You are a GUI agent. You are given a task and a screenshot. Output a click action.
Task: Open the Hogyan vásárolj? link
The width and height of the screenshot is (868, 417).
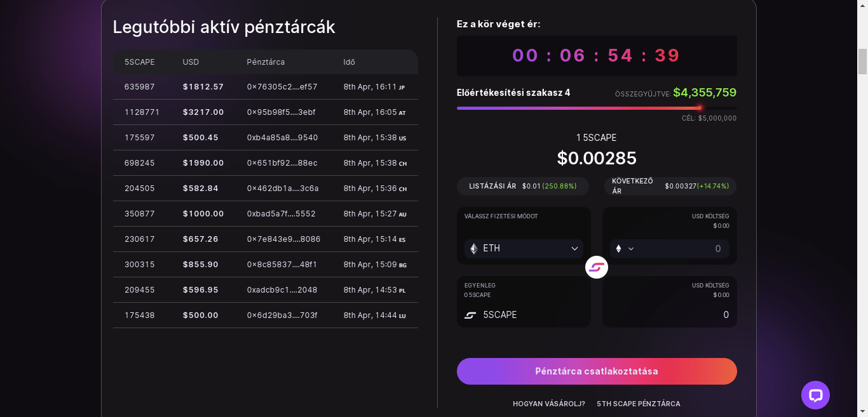pos(549,404)
